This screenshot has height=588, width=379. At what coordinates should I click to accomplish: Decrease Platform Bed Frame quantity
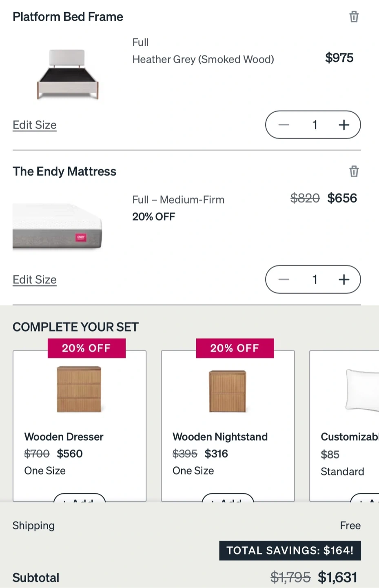[x=284, y=125]
